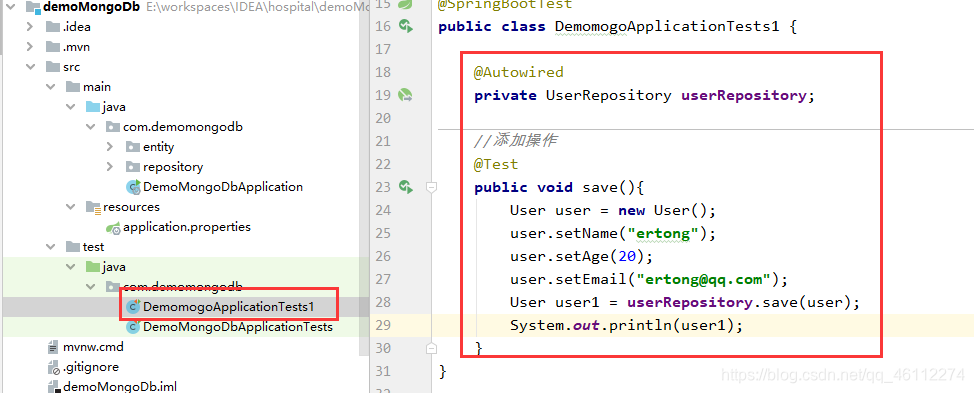Click the application.properties file icon

(113, 227)
